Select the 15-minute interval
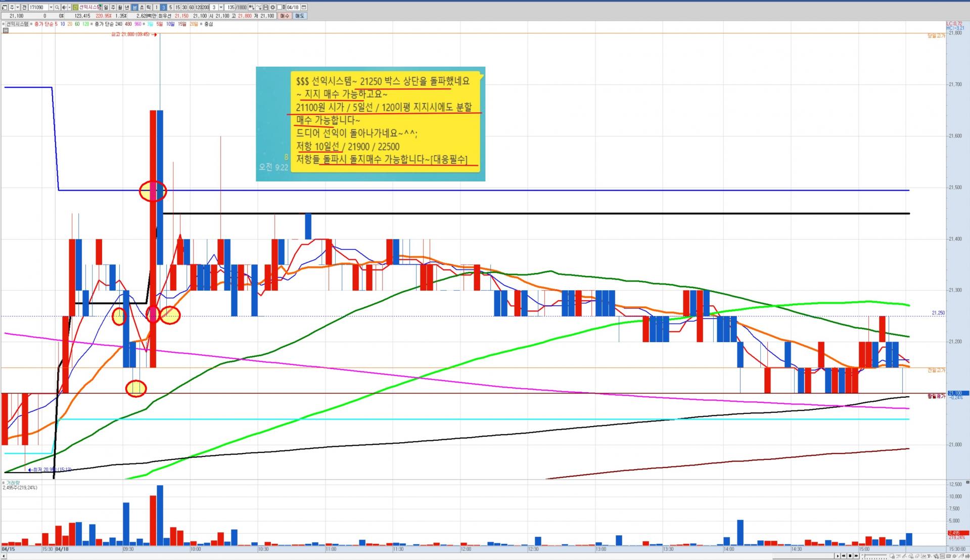Image resolution: width=970 pixels, height=560 pixels. [177, 8]
